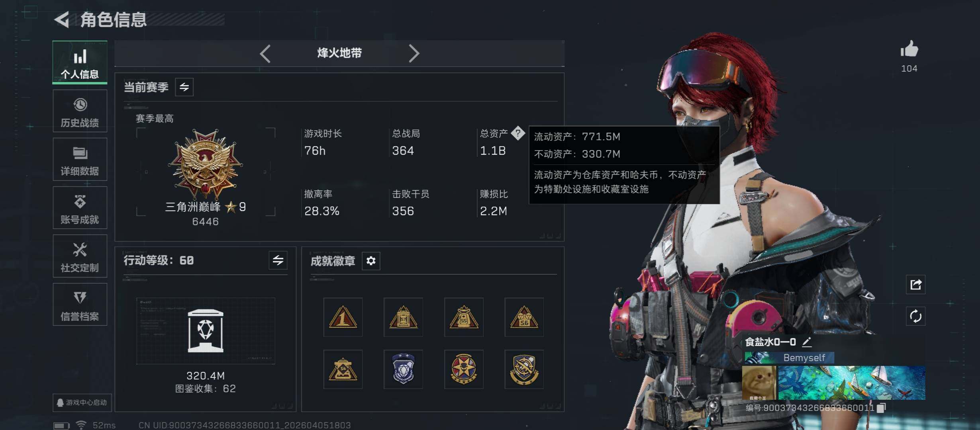Share the character profile via the share icon
The height and width of the screenshot is (430, 980).
915,284
